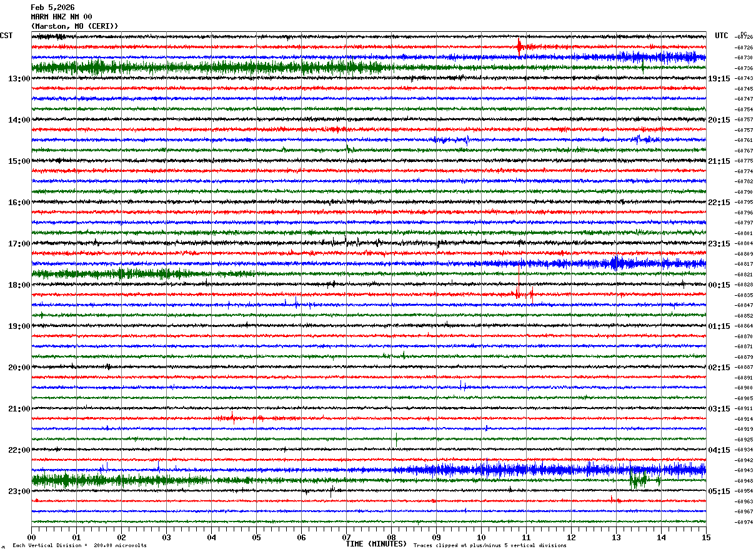This screenshot has height=554, width=756.
Task: Click the '20:15' UTC time label
Action: tap(719, 120)
